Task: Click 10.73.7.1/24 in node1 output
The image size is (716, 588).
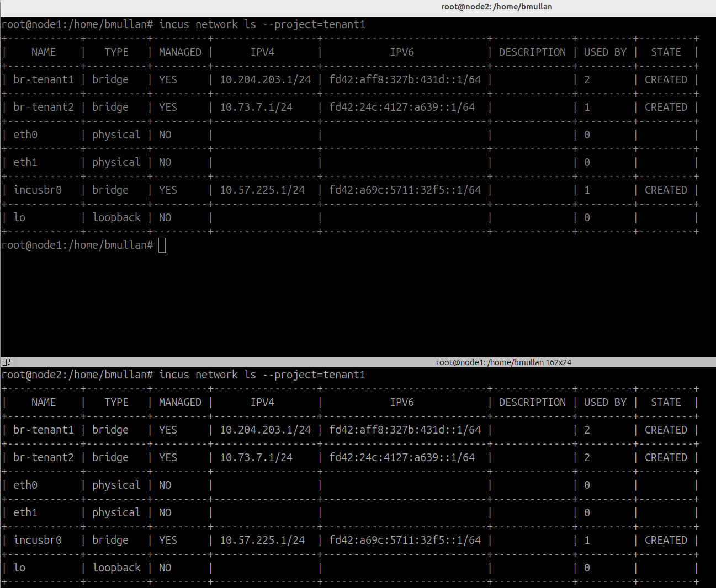Action: pos(256,107)
